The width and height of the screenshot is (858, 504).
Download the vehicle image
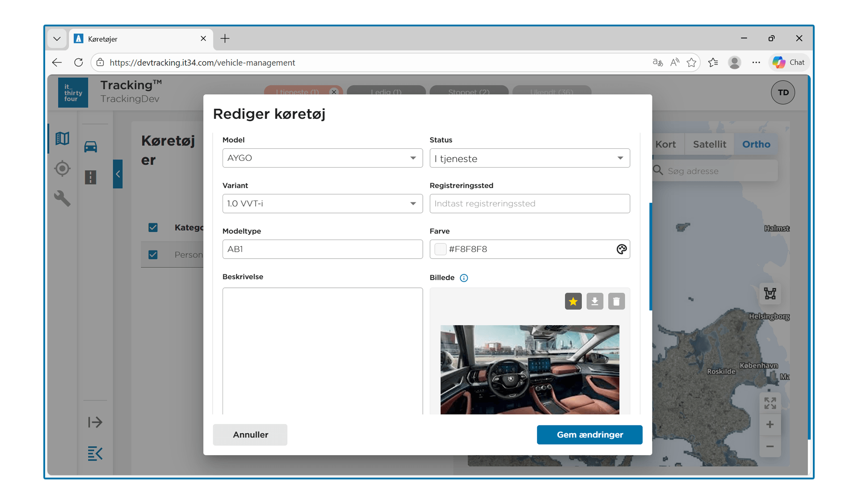pyautogui.click(x=594, y=302)
